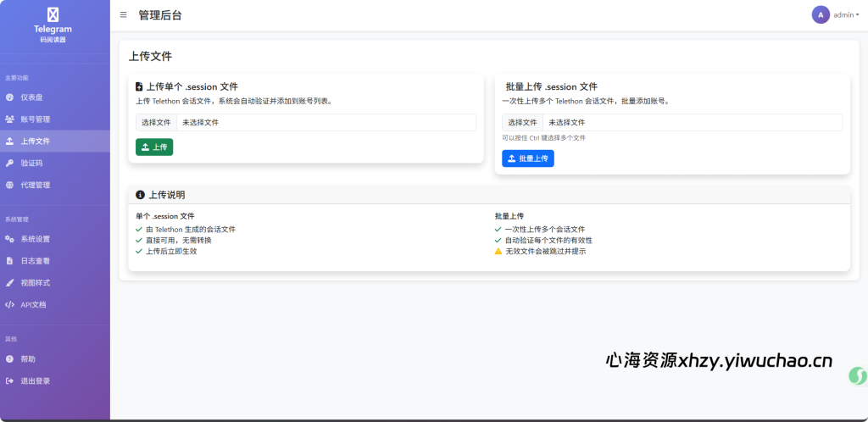Click the gears icon beside 系统设置
The height and width of the screenshot is (422, 868).
pos(9,239)
